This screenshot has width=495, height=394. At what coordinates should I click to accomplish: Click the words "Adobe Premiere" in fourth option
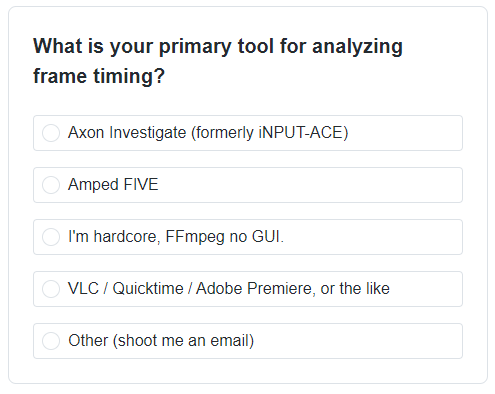255,289
